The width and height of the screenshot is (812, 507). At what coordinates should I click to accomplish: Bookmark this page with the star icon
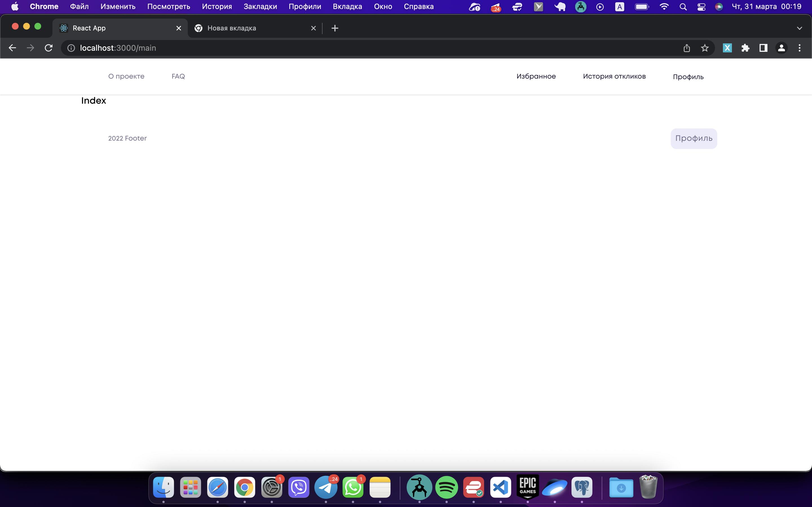click(705, 48)
